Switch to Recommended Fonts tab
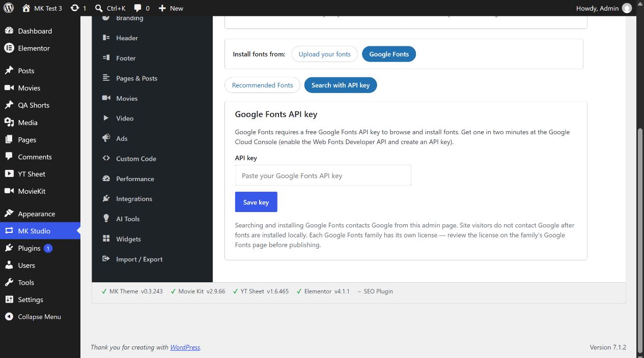644x358 pixels. coord(262,85)
